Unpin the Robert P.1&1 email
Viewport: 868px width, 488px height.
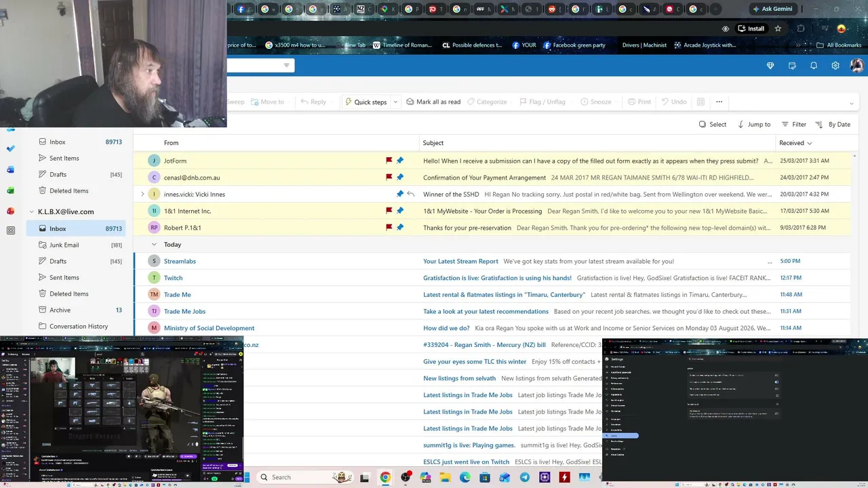click(400, 228)
